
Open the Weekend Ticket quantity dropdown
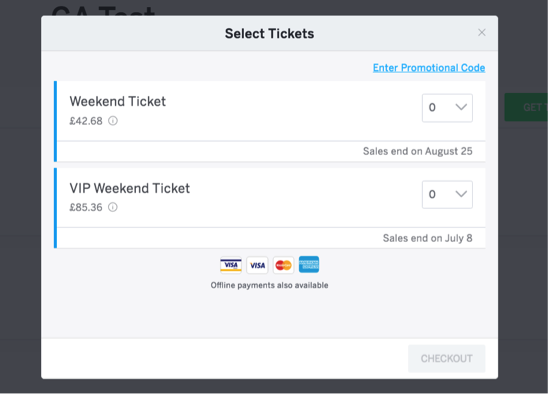tap(447, 108)
